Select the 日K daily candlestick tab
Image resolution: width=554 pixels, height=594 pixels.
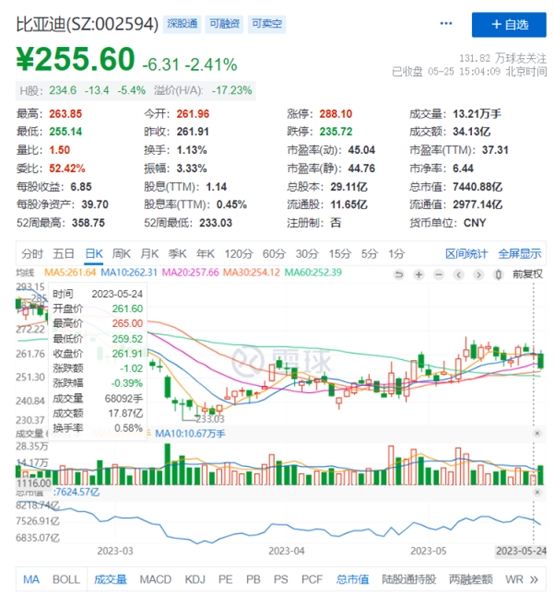pos(94,253)
